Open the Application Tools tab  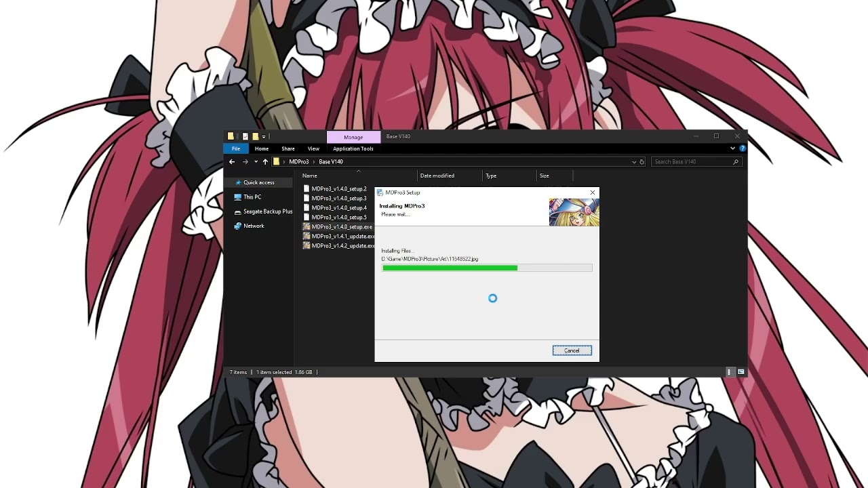tap(353, 148)
